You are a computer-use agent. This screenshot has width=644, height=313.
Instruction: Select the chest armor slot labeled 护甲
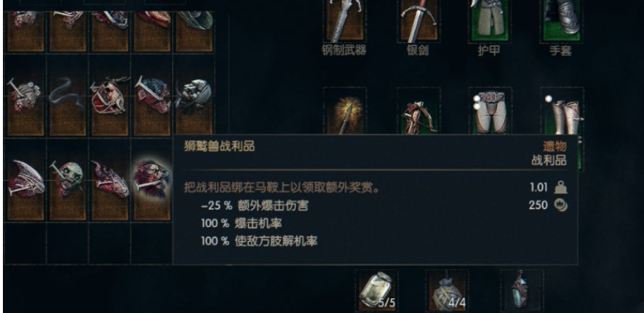tap(490, 20)
